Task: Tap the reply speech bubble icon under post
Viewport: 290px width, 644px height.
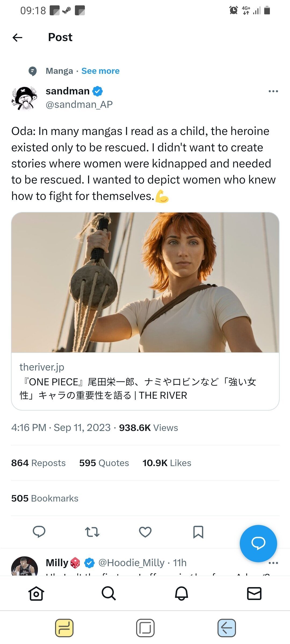Action: coord(39,532)
